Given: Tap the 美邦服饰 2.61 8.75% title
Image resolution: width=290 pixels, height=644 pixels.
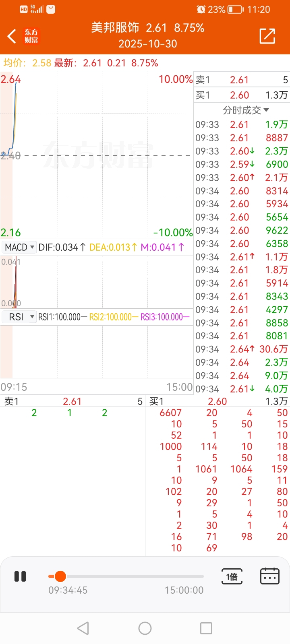Looking at the screenshot, I should (147, 27).
